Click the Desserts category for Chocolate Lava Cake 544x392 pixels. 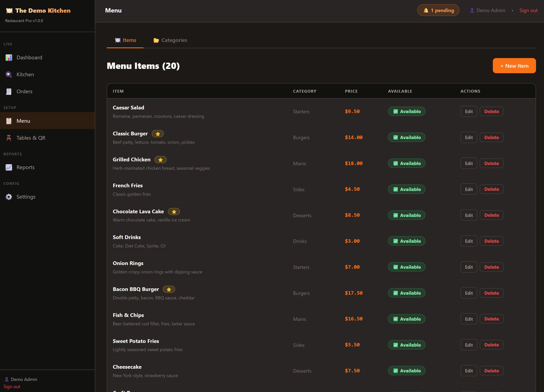pos(302,216)
